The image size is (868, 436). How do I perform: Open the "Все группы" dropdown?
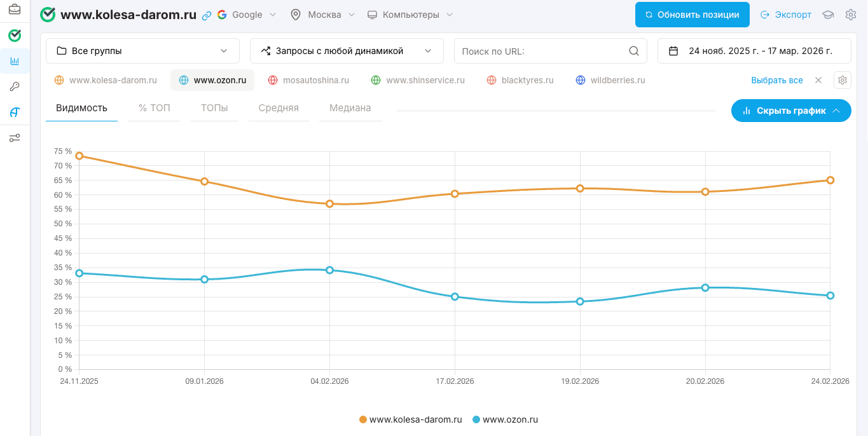[x=142, y=51]
